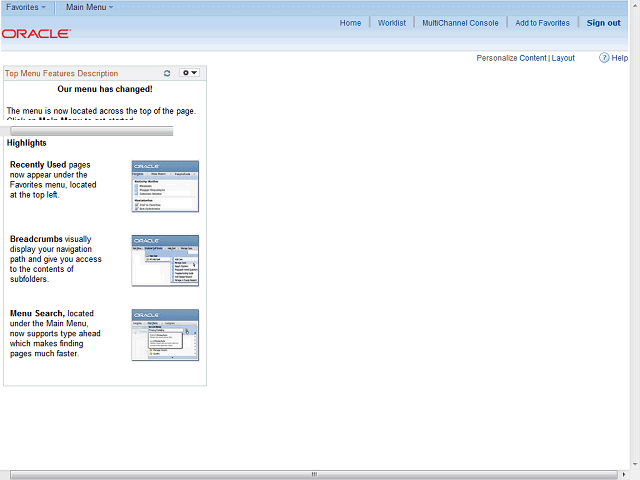Click the 'Recently Used' bold text
This screenshot has height=480, width=640.
click(38, 165)
